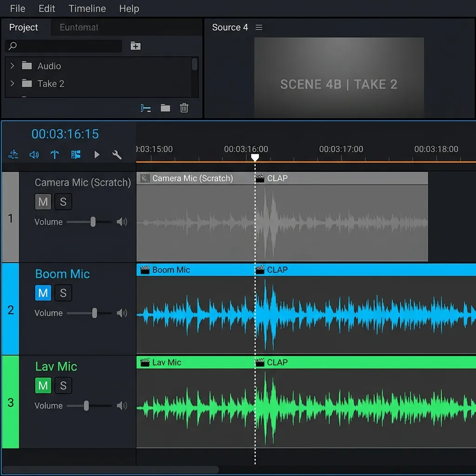Screen dimensions: 476x476
Task: Click the Boom Mic clip clapperboard icon
Action: coord(145,270)
